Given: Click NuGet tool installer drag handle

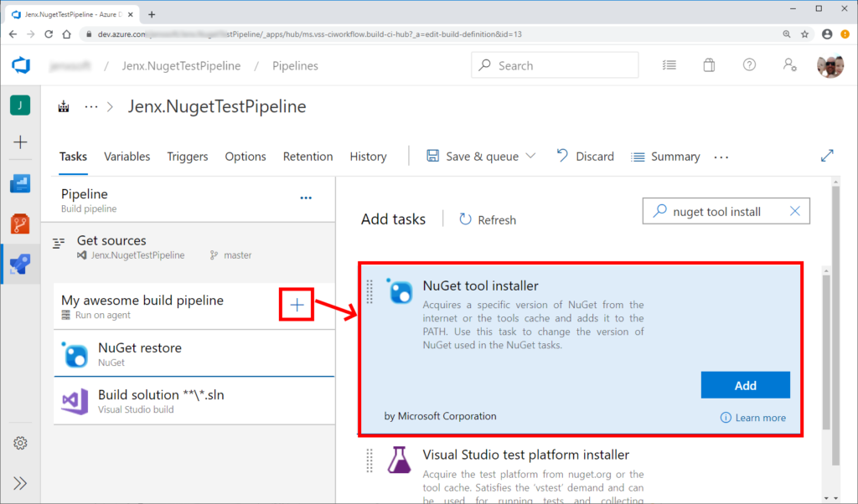Looking at the screenshot, I should [x=370, y=291].
